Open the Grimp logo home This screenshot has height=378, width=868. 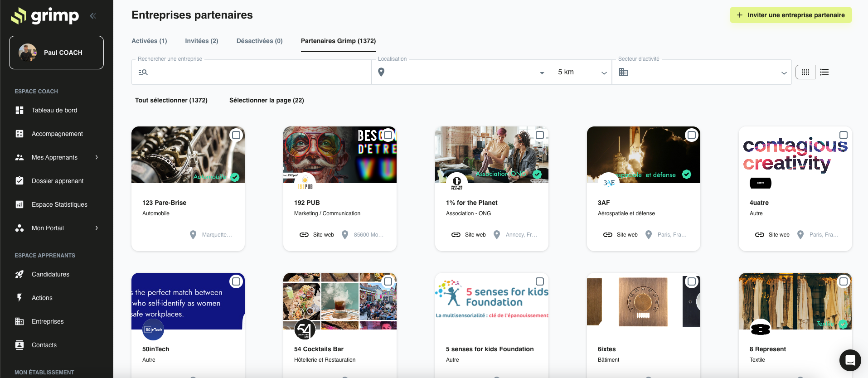click(45, 16)
